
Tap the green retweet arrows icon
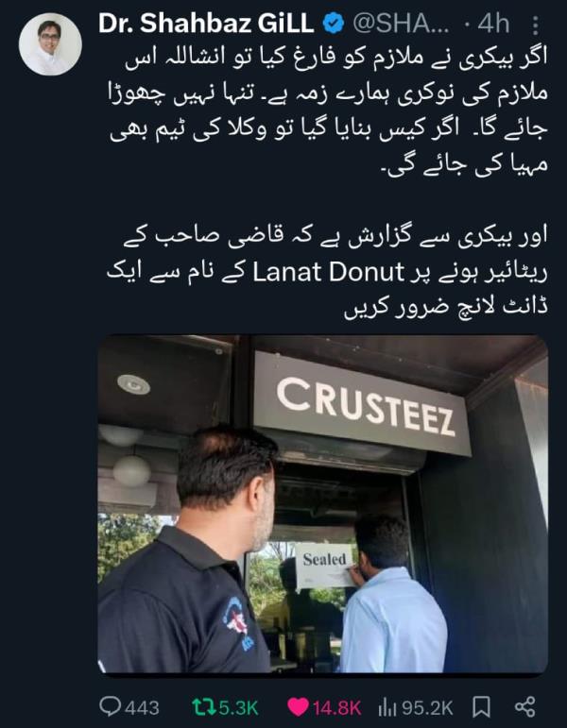pos(203,706)
